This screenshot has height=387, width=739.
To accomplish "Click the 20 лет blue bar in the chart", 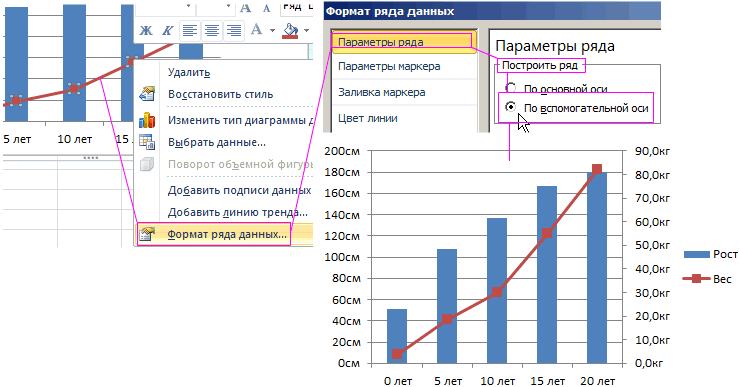I will click(597, 268).
